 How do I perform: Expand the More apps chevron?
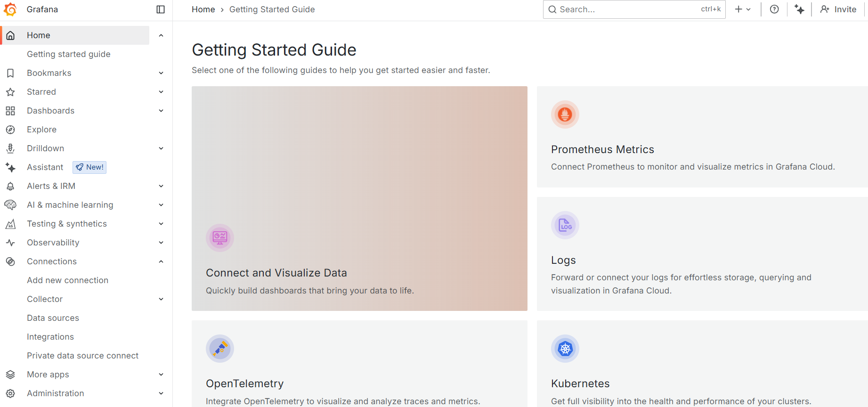point(161,374)
